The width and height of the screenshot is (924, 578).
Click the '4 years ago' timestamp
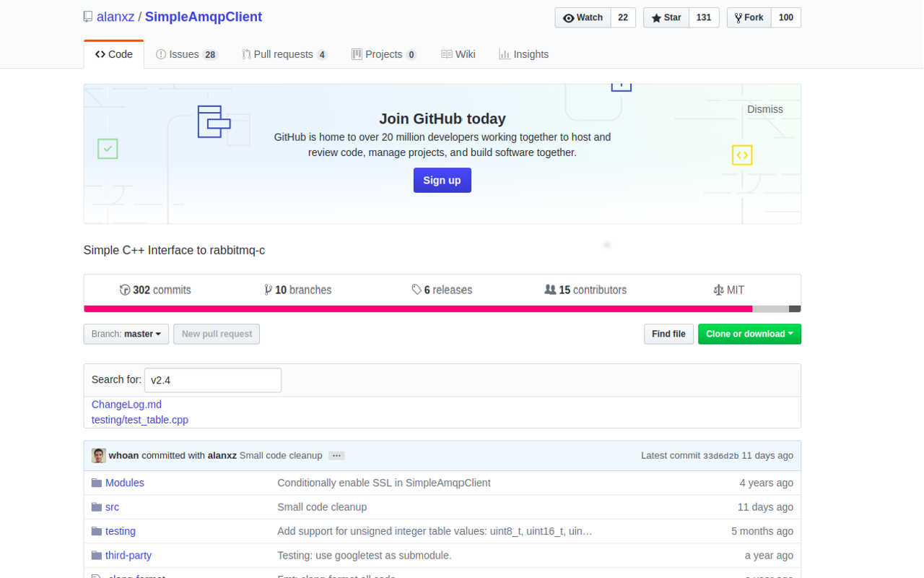(x=766, y=483)
